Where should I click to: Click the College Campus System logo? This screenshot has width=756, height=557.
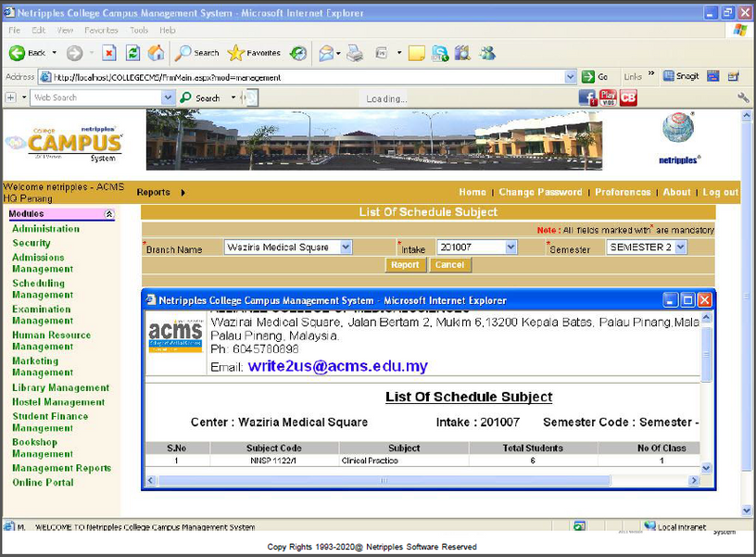coord(64,144)
